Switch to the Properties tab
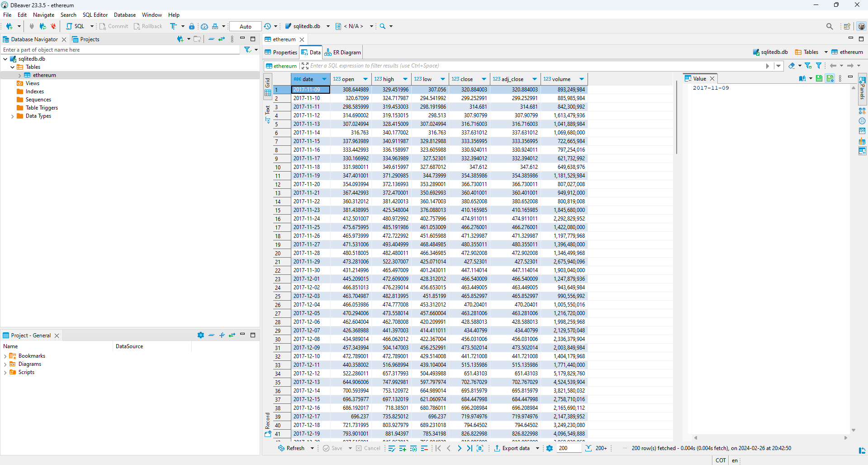The height and width of the screenshot is (465, 868). 281,53
